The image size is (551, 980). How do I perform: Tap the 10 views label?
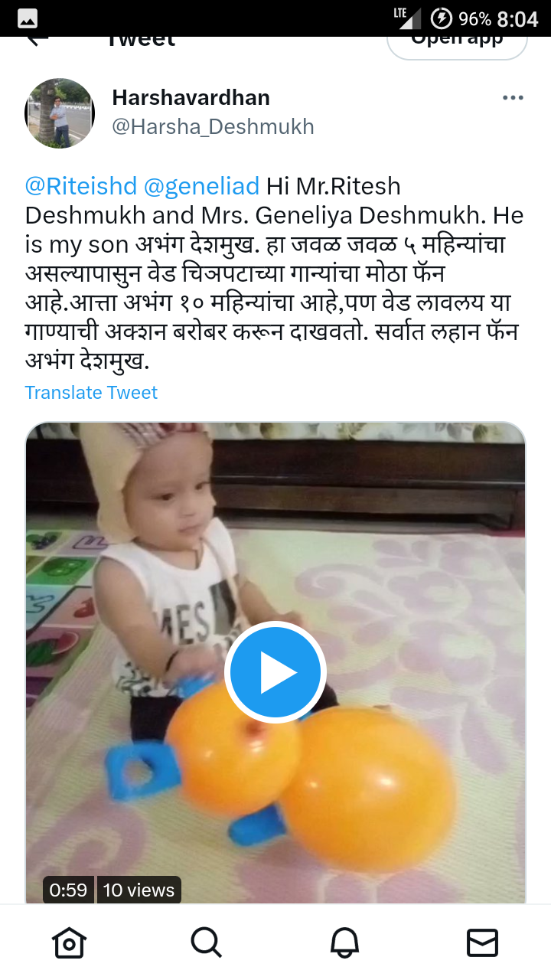point(139,890)
